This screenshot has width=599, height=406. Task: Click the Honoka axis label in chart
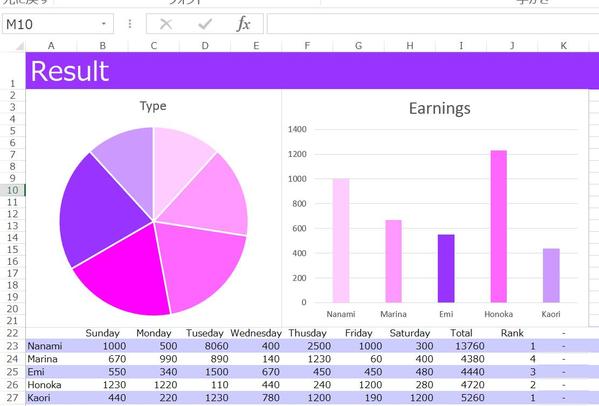point(499,314)
